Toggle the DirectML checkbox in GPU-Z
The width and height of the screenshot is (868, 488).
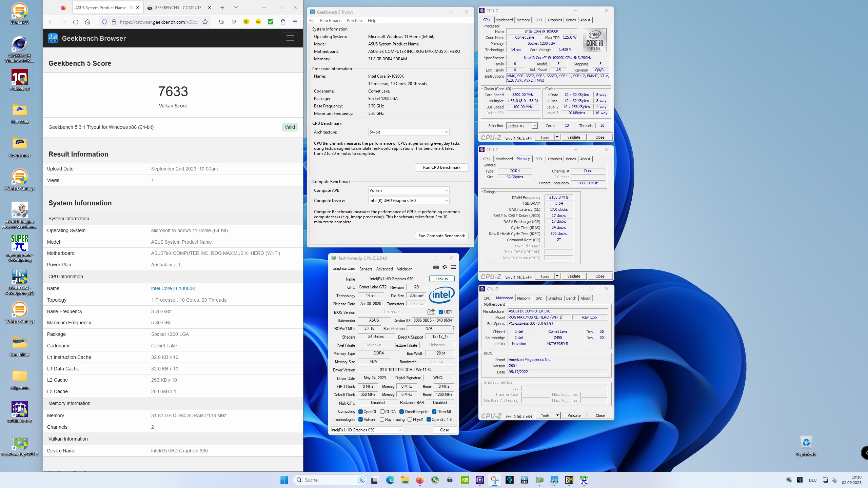coord(434,412)
